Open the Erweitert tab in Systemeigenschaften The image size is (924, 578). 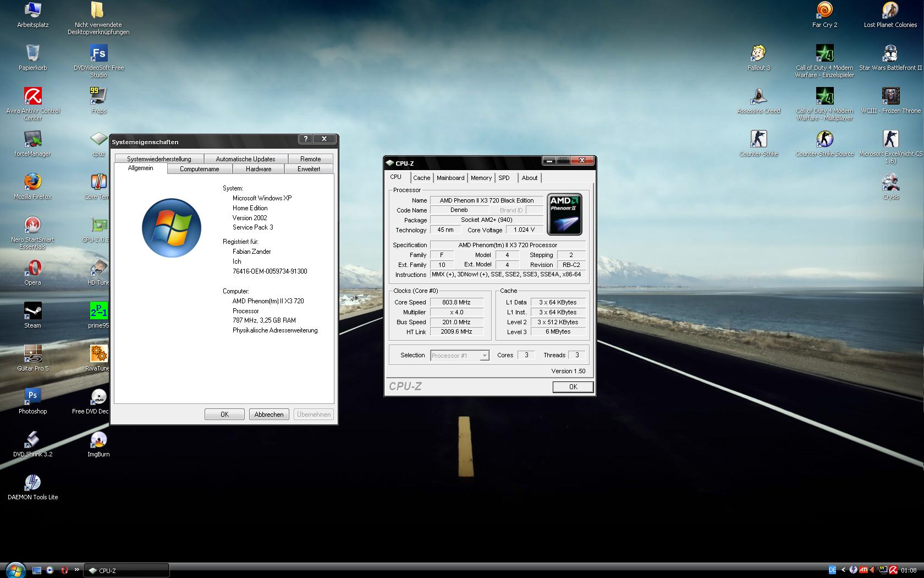309,169
